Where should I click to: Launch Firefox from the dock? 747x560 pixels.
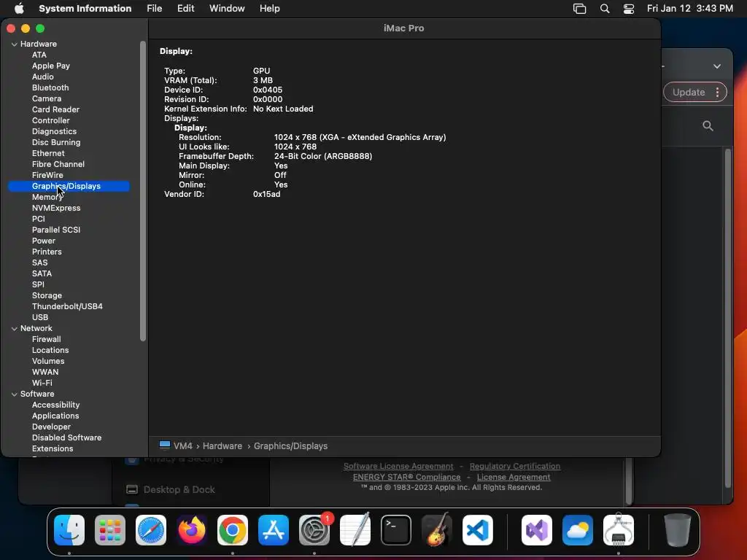[x=192, y=530]
